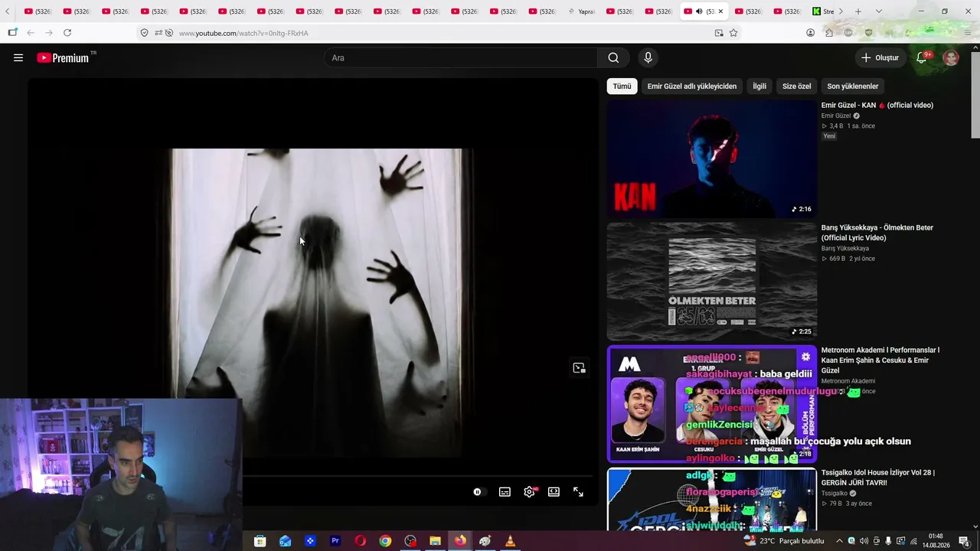Viewport: 980px width, 551px height.
Task: Switch to the Stre... browser tab
Action: coord(823,11)
